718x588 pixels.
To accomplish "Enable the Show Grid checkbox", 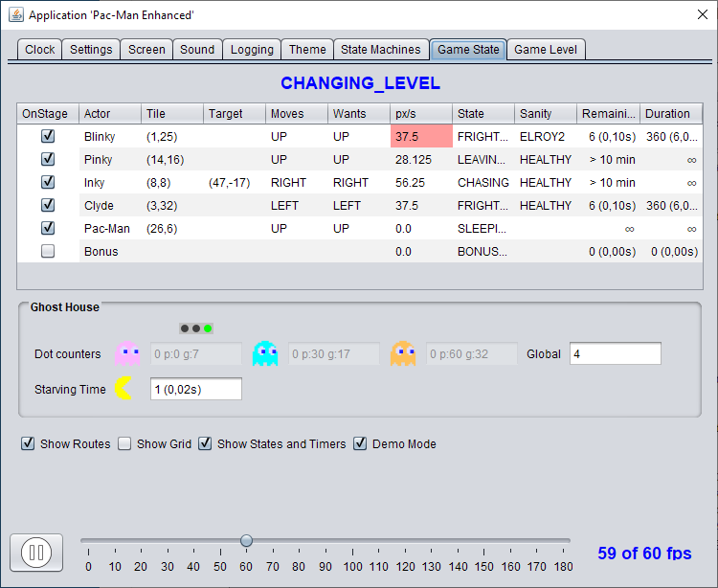I will 124,443.
